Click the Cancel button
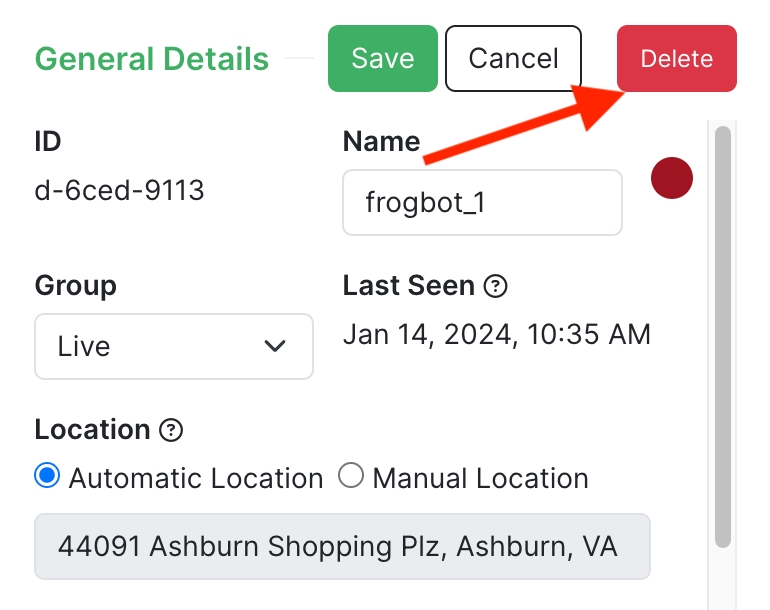Screen dimensions: 770x610 (x=513, y=58)
